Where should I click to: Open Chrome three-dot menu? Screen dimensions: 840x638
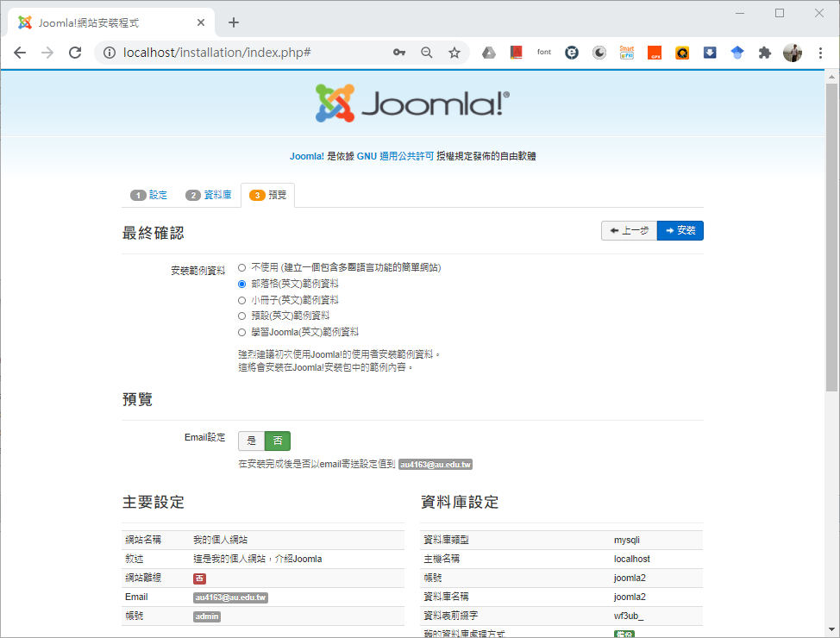coord(820,53)
